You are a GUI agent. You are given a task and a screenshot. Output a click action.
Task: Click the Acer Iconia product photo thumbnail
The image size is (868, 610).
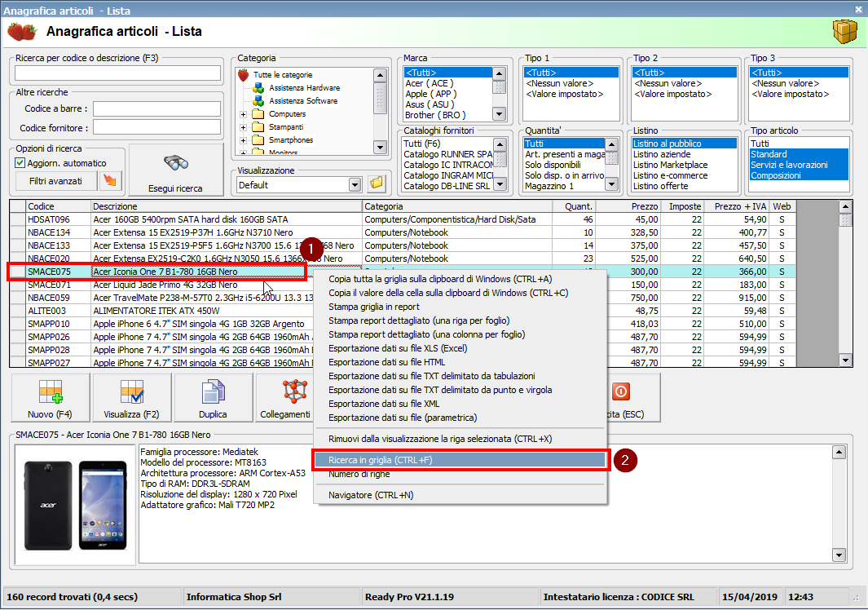coord(75,505)
